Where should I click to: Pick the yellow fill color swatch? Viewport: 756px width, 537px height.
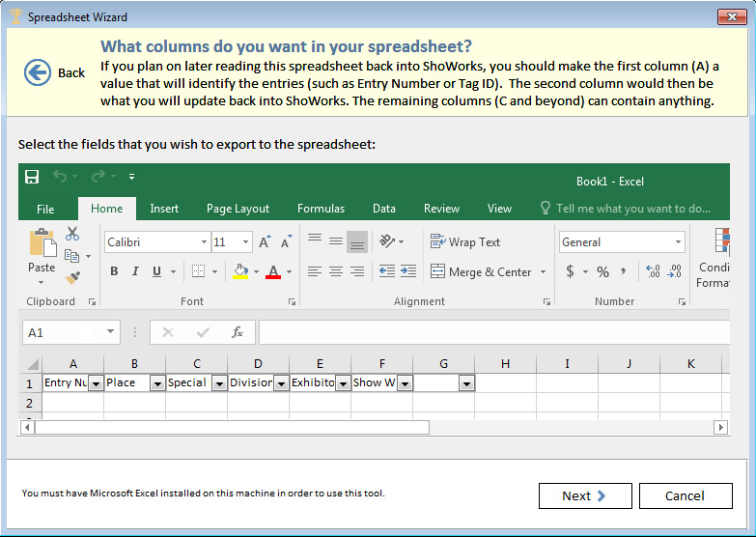coord(241,272)
